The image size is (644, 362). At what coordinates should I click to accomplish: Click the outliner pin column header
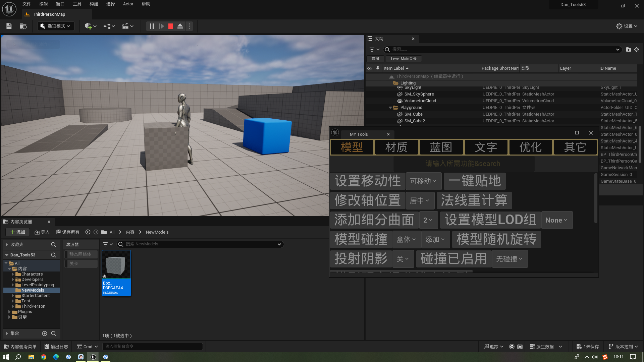[x=378, y=68]
